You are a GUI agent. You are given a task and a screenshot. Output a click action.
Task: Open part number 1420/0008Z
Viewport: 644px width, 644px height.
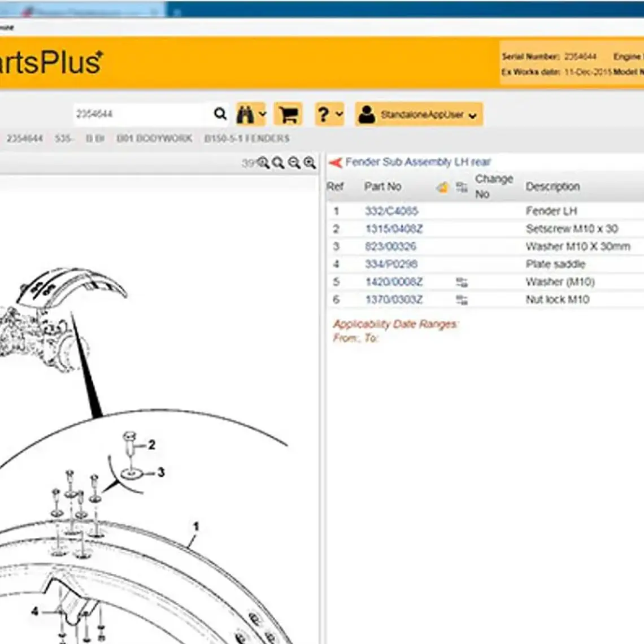coord(394,282)
